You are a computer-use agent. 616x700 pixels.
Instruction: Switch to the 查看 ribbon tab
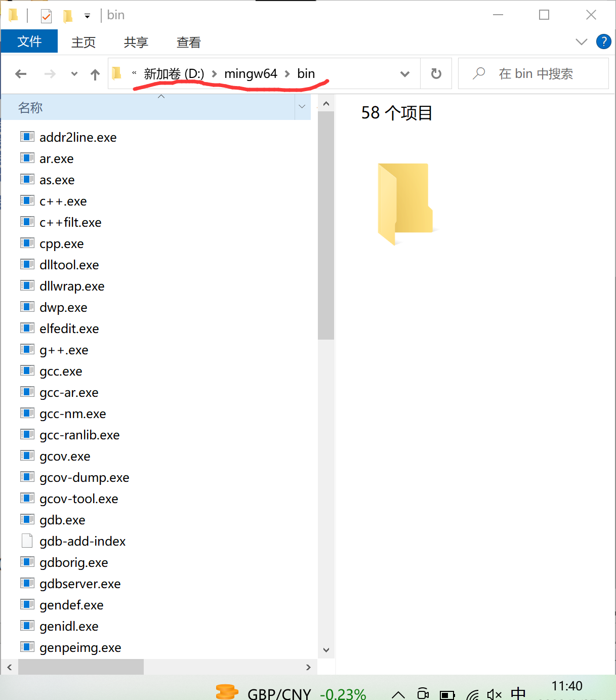pyautogui.click(x=188, y=43)
